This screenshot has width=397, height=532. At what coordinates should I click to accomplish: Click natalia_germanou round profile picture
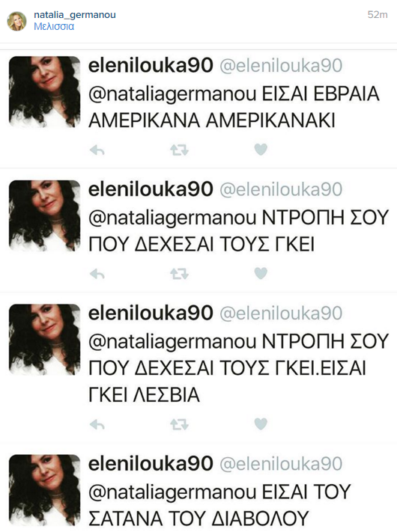[x=16, y=21]
